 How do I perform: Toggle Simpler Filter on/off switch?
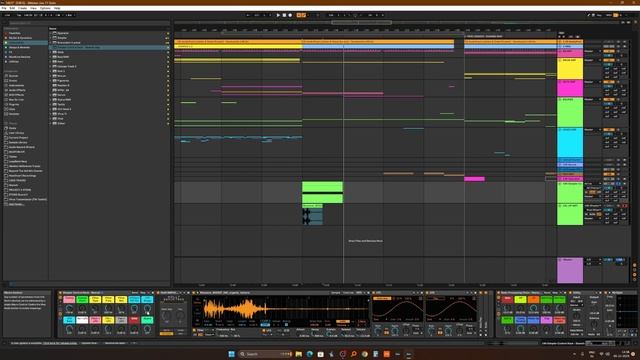click(x=194, y=330)
